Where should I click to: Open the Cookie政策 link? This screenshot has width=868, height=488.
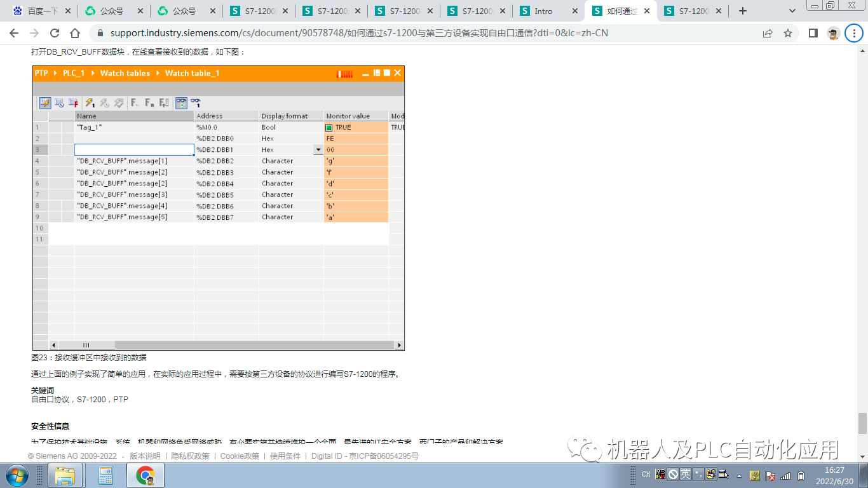pyautogui.click(x=240, y=456)
